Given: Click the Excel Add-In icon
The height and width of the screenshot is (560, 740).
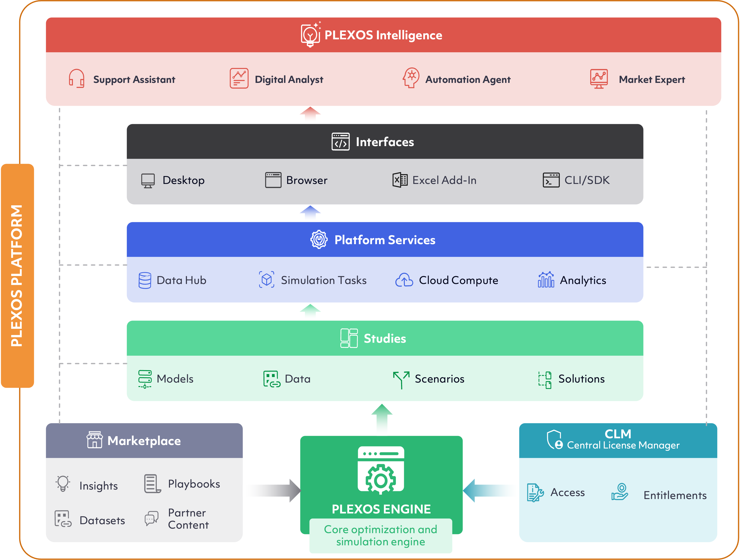Looking at the screenshot, I should click(x=400, y=180).
